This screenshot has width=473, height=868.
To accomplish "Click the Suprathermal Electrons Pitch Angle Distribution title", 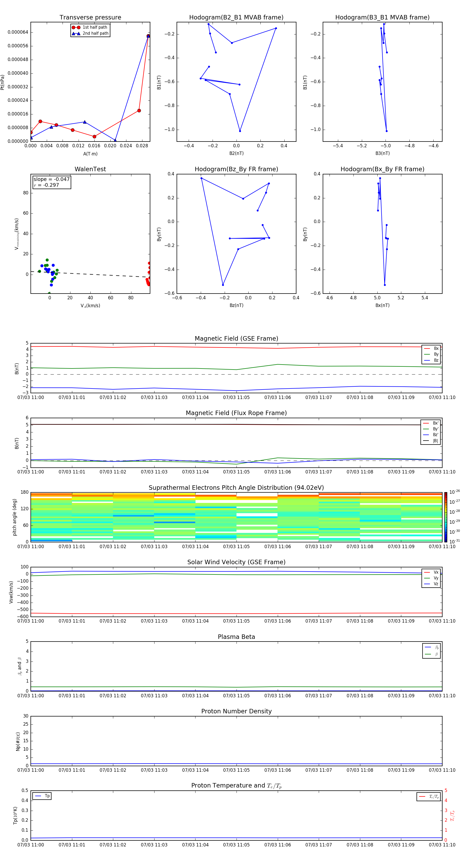I will [x=236, y=488].
